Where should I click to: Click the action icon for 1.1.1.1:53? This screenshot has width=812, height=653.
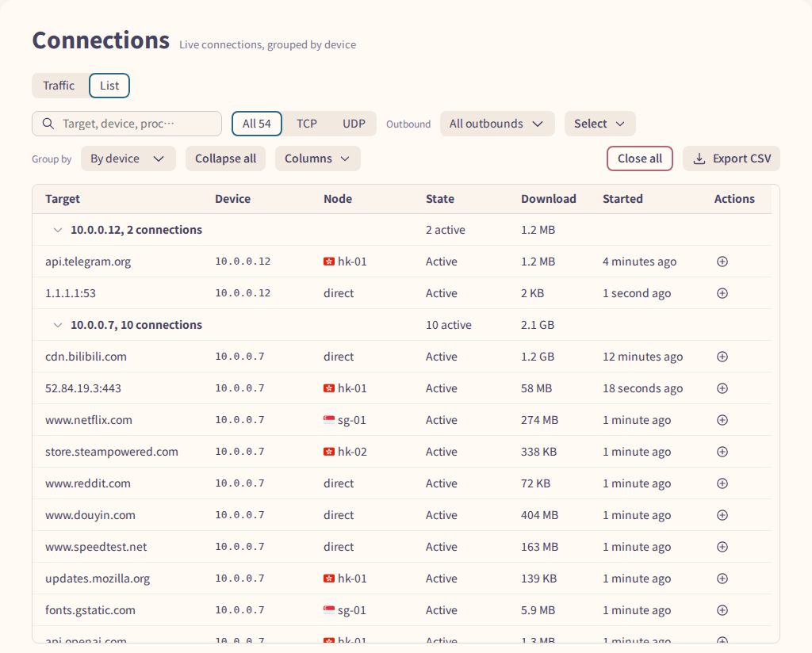click(722, 293)
